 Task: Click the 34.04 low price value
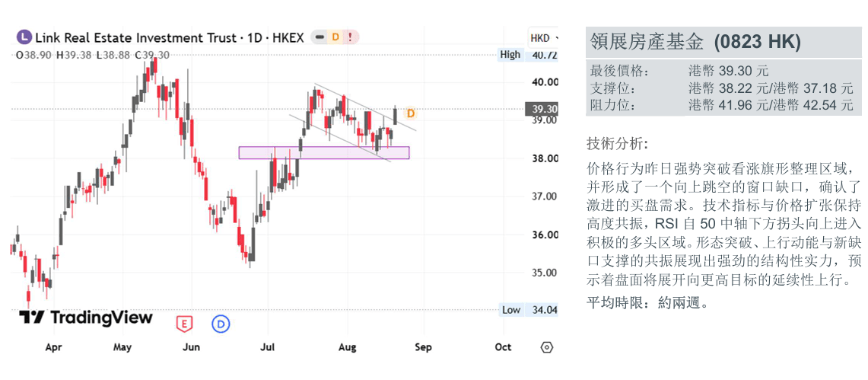pos(545,310)
